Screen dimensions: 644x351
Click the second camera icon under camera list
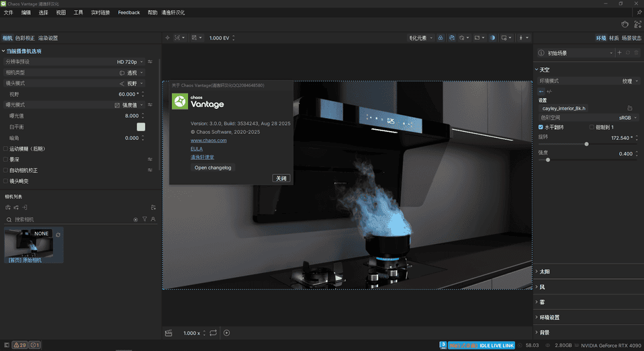[x=16, y=207]
